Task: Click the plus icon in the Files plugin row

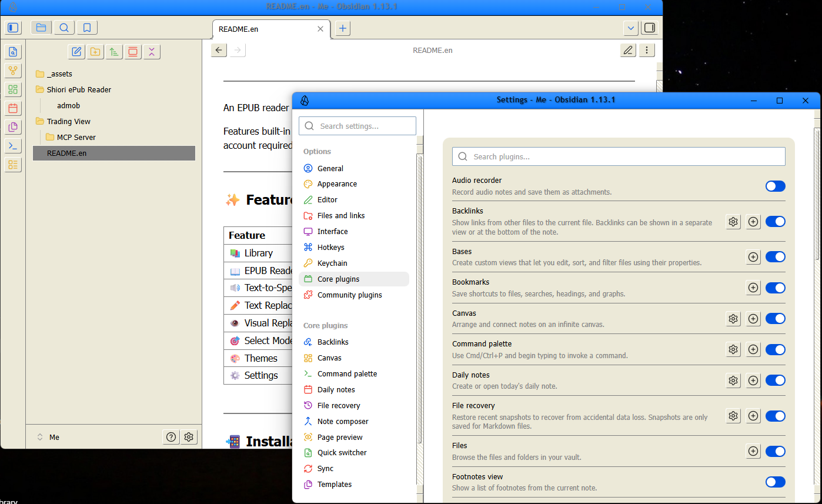Action: (753, 451)
